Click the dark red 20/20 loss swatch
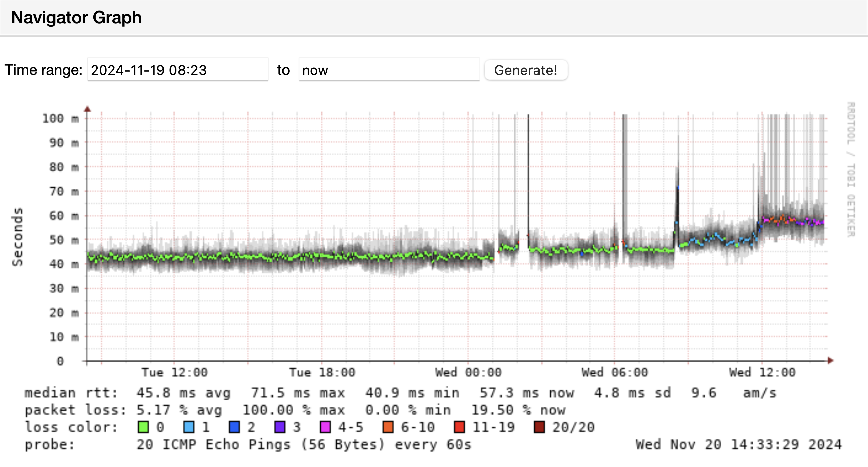This screenshot has width=868, height=467. 539,427
